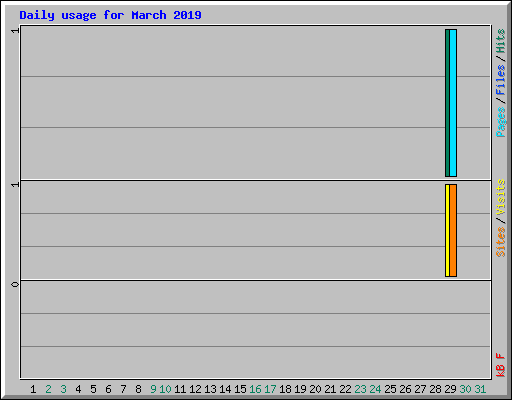Click day 13 on the x-axis
Screen dimensions: 512x400
pyautogui.click(x=210, y=389)
